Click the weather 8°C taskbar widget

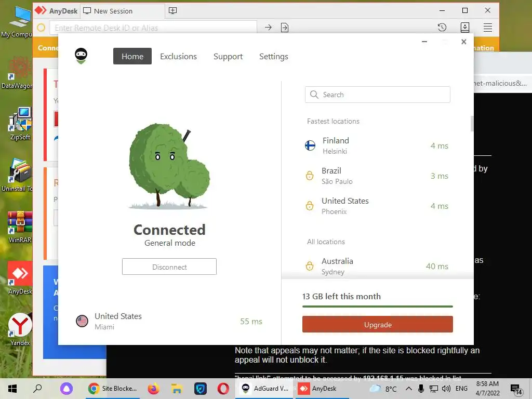(x=383, y=389)
